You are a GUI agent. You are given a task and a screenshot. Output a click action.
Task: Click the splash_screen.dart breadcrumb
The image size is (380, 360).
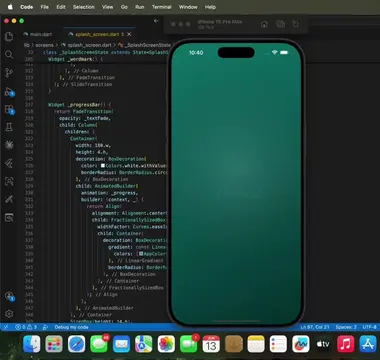(x=89, y=45)
